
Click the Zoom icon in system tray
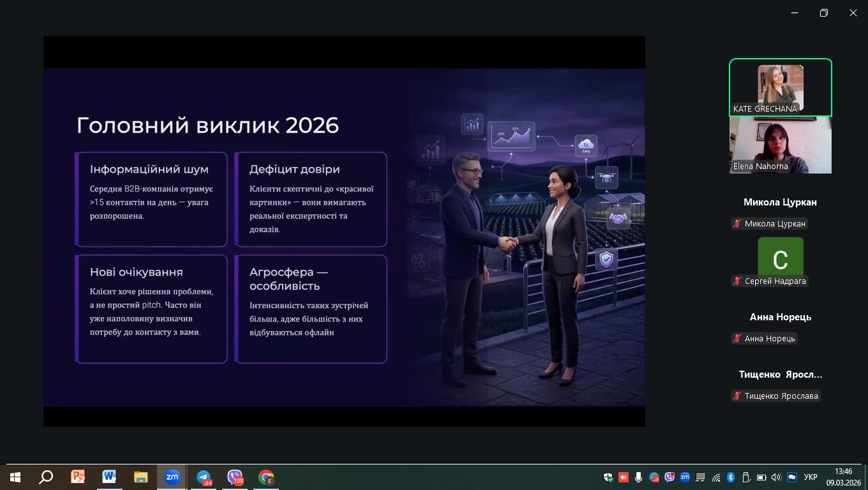pos(685,477)
